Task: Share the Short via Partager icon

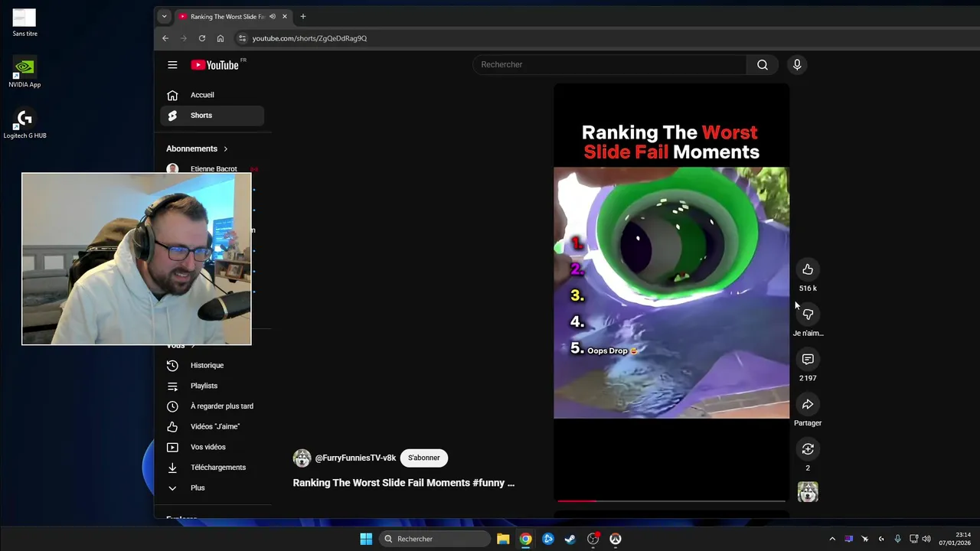Action: (808, 404)
